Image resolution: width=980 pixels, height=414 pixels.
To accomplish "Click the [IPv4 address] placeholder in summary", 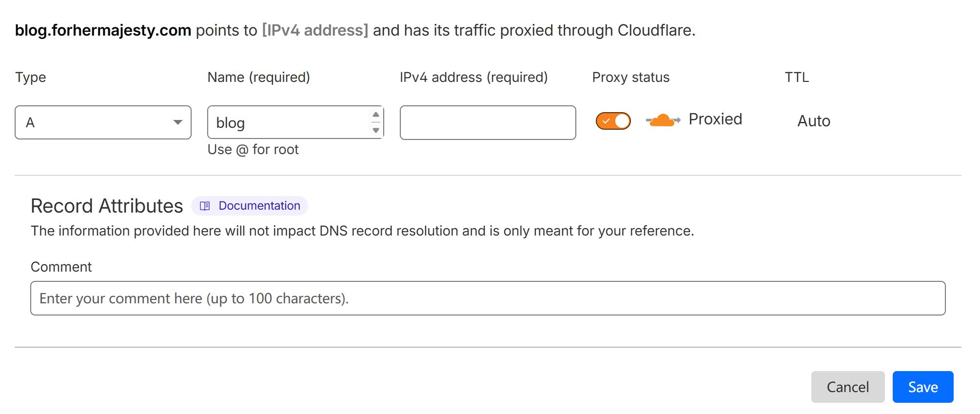I will 315,30.
